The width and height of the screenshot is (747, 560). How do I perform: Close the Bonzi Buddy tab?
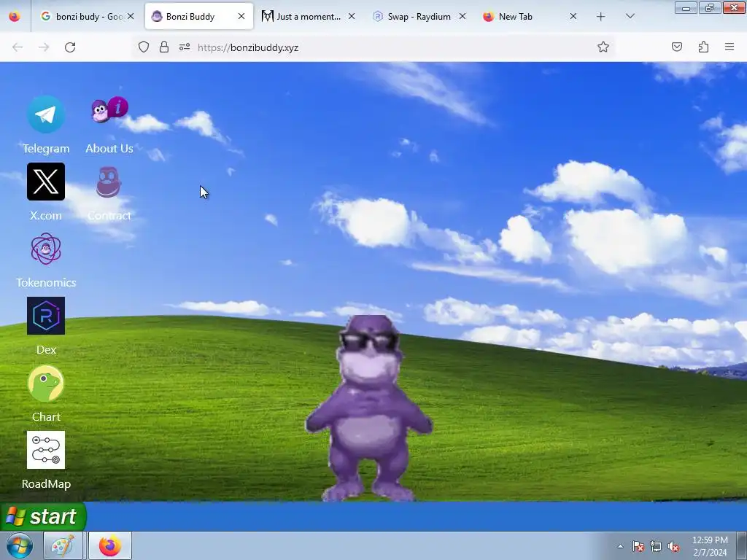(241, 16)
